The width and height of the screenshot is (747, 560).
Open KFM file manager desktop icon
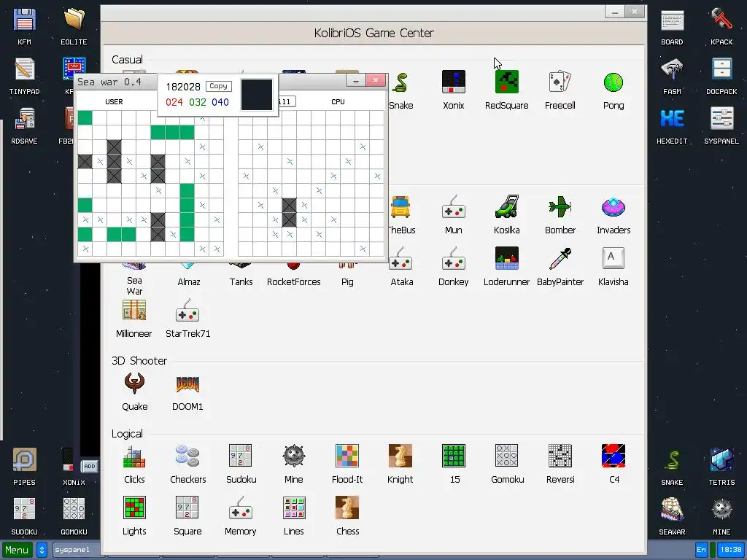[x=24, y=27]
